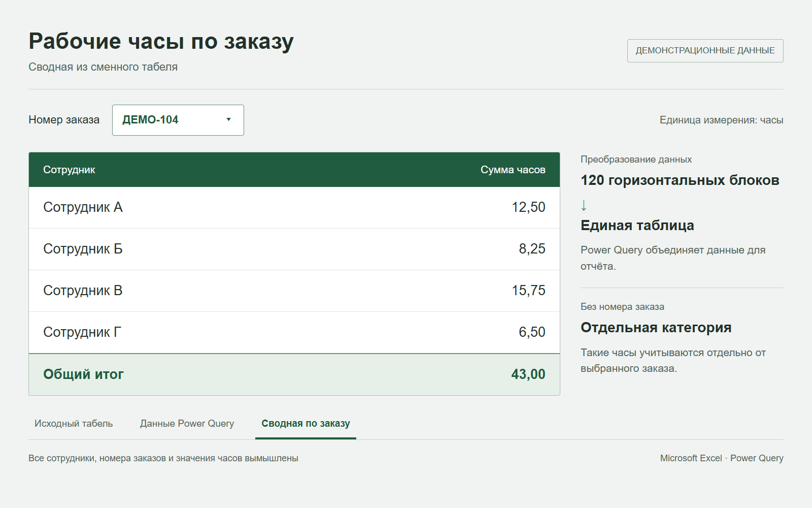This screenshot has width=812, height=508.
Task: Select the Сотрудник Б row label
Action: [83, 249]
